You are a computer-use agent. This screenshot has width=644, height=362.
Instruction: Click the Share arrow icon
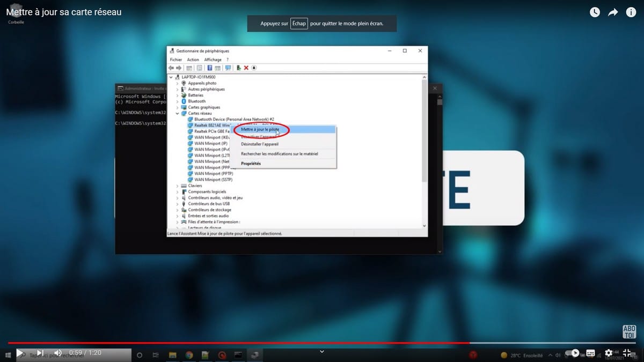pyautogui.click(x=613, y=12)
